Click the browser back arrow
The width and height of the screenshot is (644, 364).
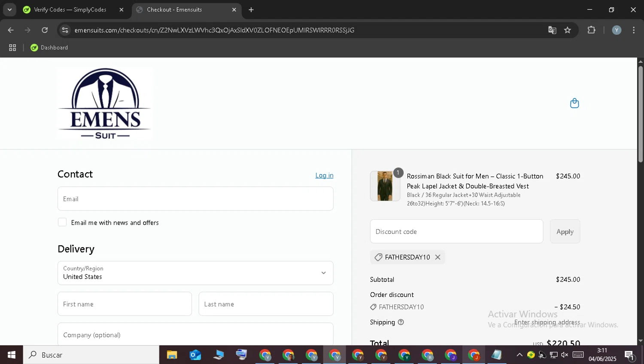click(x=10, y=30)
